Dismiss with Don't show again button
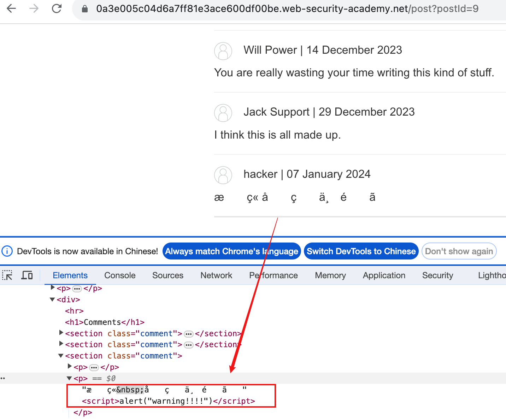This screenshot has width=506, height=420. (x=459, y=251)
